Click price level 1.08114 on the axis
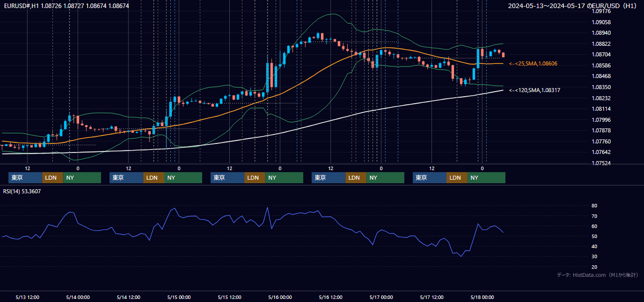The height and width of the screenshot is (302, 644). [601, 109]
